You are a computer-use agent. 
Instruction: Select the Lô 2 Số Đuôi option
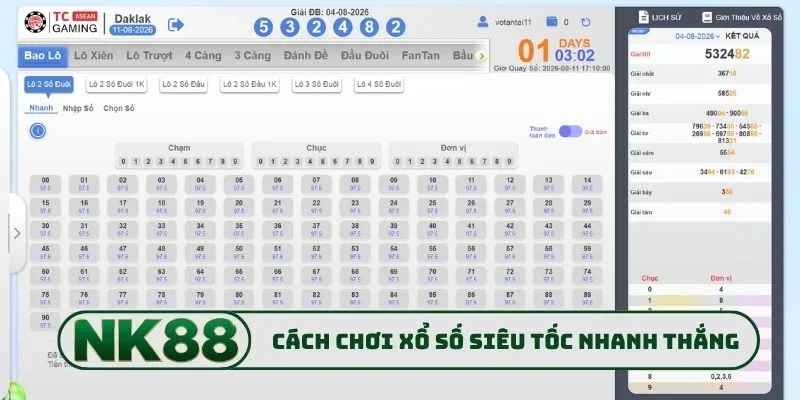coord(49,85)
